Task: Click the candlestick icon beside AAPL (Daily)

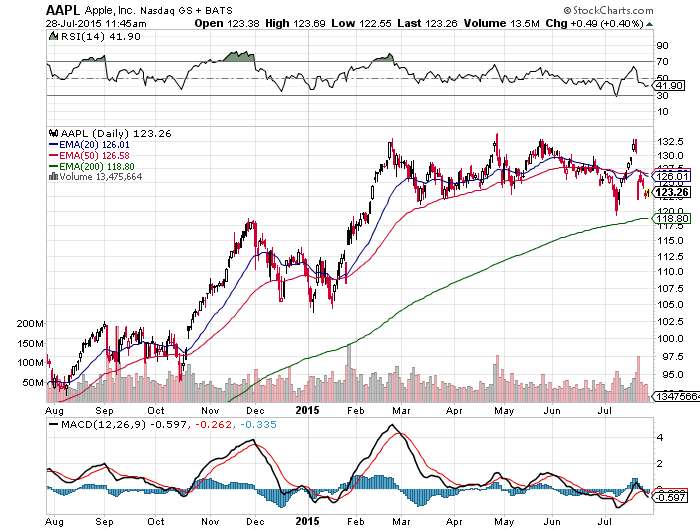Action: point(54,133)
